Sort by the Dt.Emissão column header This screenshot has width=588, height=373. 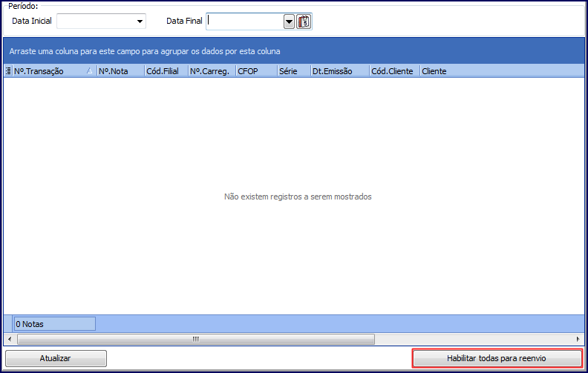341,70
